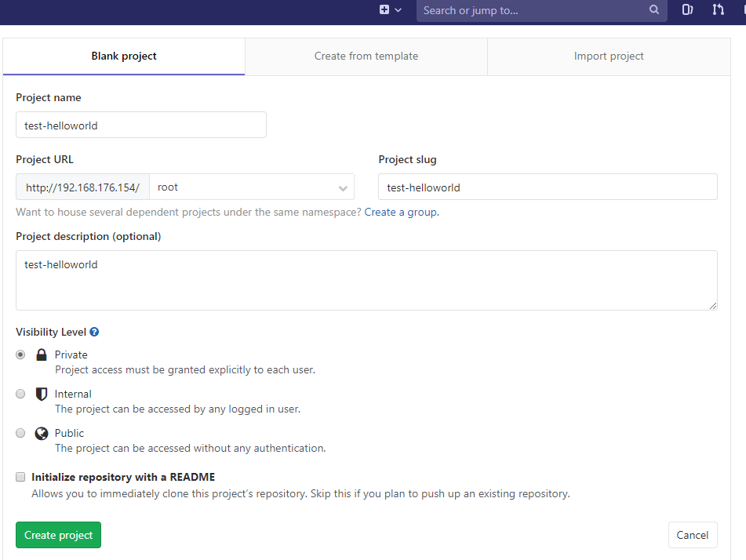Select the Internal visibility radio button
This screenshot has width=746, height=560.
20,394
